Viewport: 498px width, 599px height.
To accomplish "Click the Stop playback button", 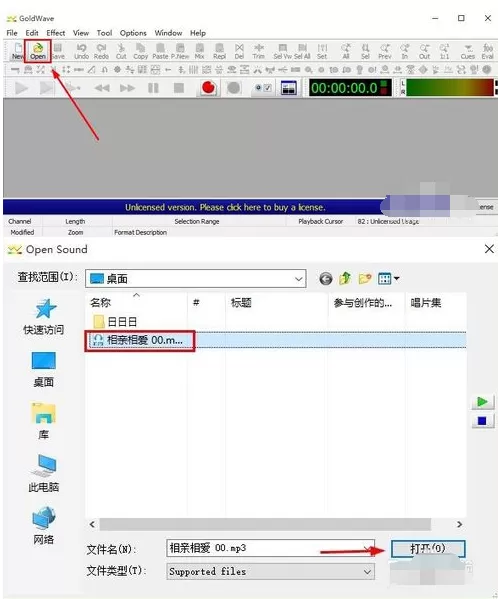I will (179, 88).
